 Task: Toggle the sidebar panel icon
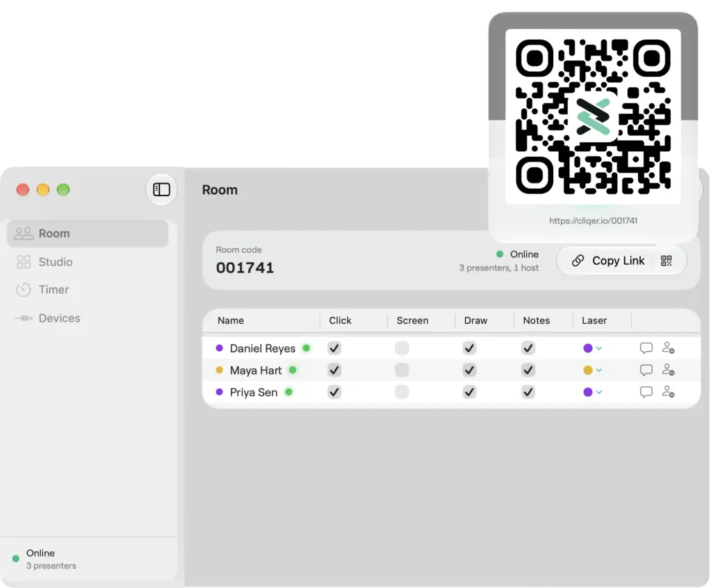161,189
